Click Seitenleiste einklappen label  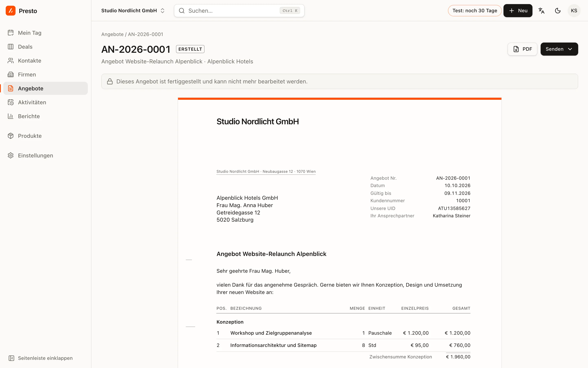coord(45,358)
